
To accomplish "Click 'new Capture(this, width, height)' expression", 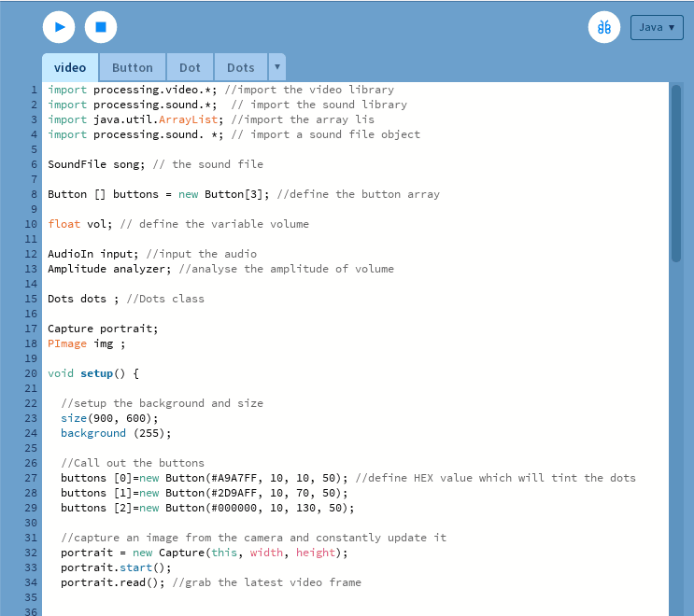I will 237,553.
